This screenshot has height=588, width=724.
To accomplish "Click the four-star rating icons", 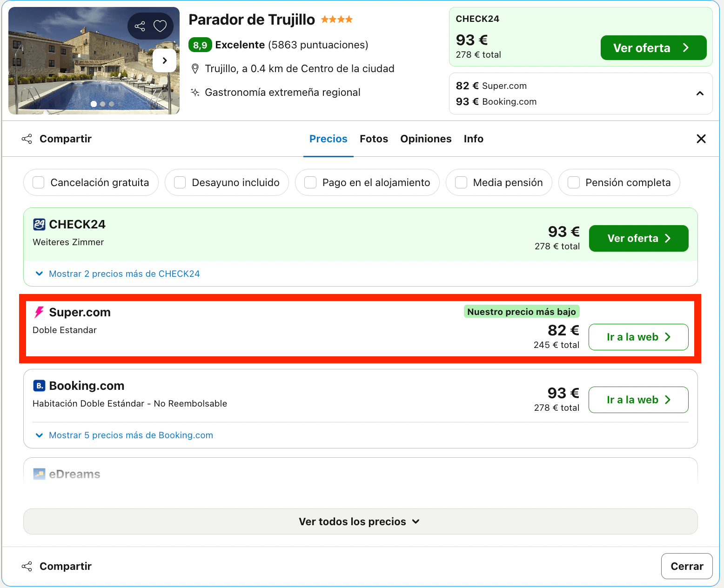I will point(337,20).
